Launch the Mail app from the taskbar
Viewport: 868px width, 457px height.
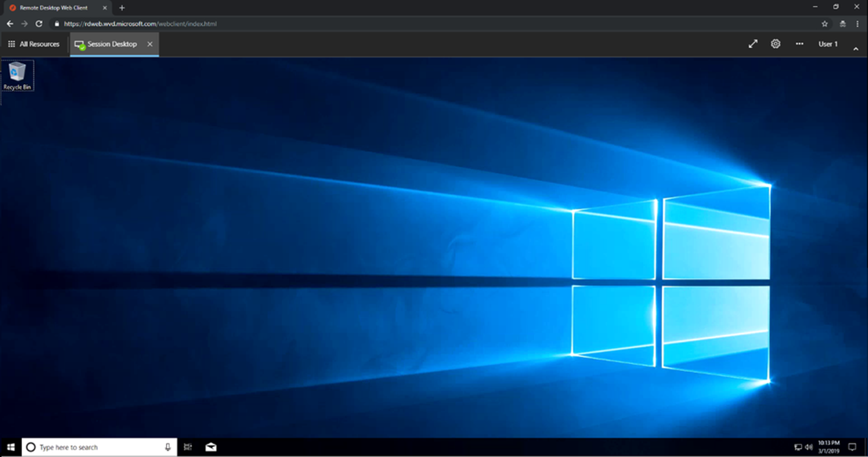click(211, 447)
